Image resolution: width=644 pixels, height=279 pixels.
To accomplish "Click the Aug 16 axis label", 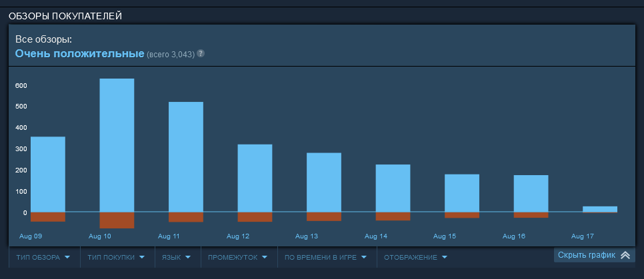I will coord(514,237).
